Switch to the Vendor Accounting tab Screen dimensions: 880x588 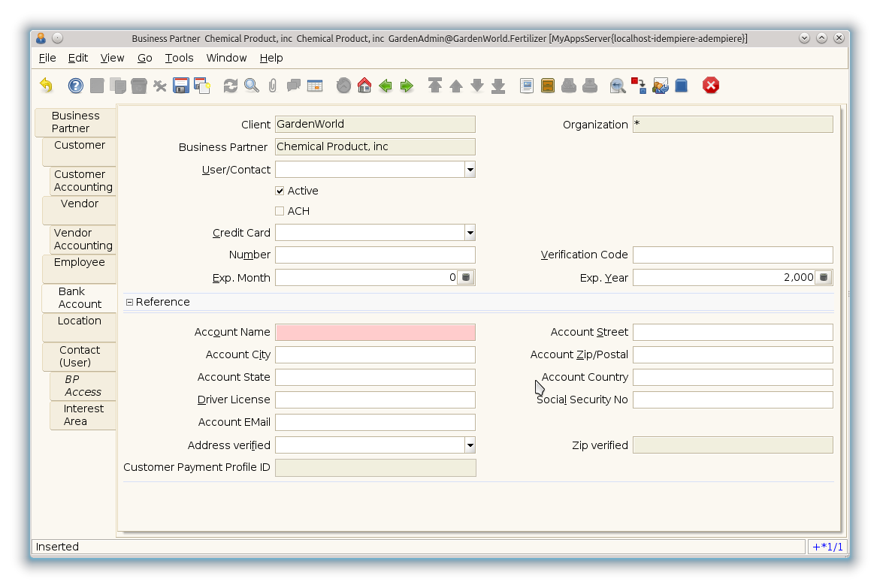(83, 240)
